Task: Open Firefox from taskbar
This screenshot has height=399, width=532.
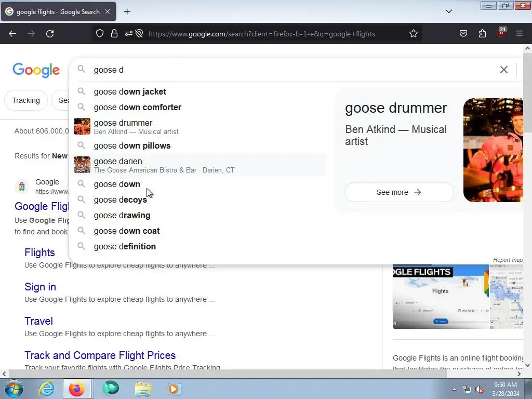Action: click(x=77, y=389)
